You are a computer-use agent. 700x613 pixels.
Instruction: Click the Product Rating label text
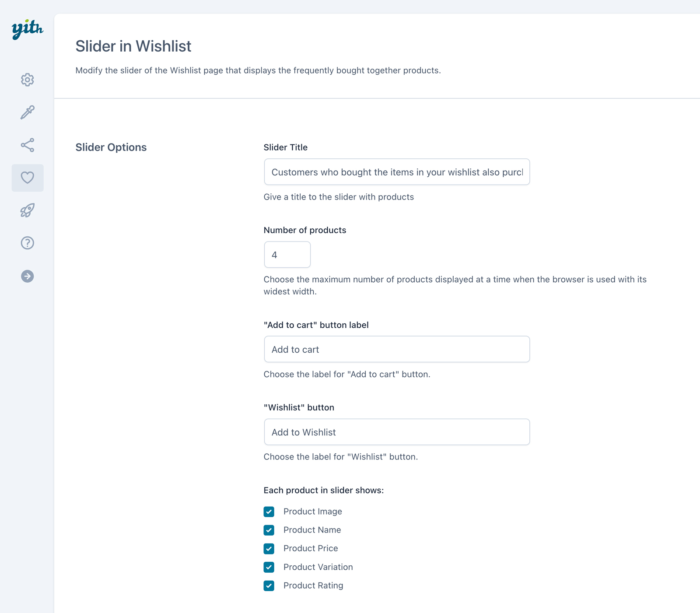[x=313, y=585]
